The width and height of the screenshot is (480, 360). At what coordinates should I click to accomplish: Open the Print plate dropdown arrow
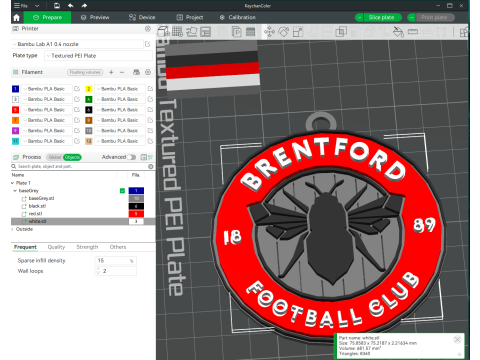[x=412, y=17]
